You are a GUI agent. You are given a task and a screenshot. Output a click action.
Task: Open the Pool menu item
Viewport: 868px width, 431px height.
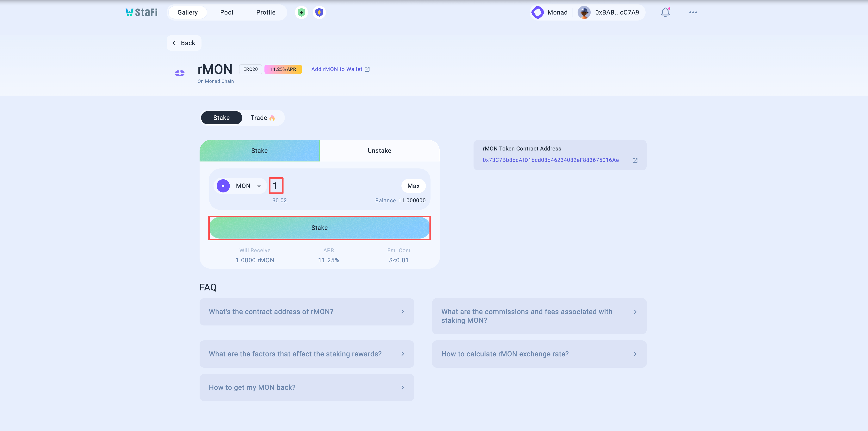pyautogui.click(x=226, y=12)
